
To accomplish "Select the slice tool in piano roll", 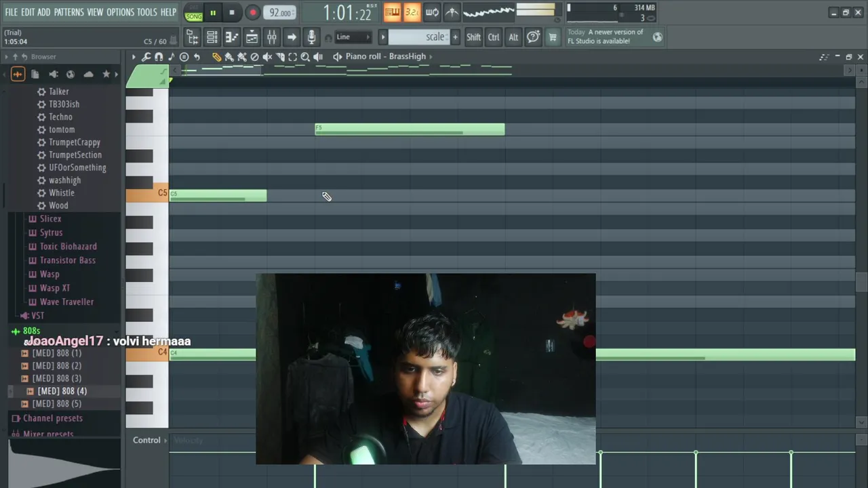I will pos(280,57).
